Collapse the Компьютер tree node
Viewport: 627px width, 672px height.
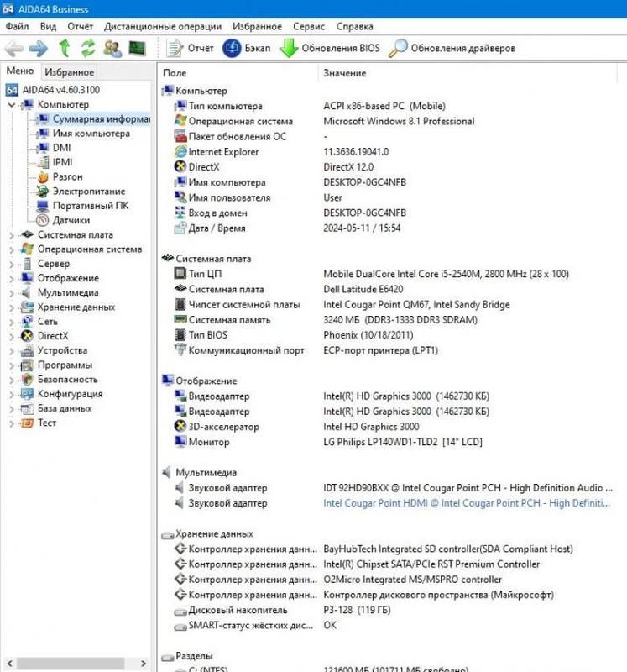point(11,105)
